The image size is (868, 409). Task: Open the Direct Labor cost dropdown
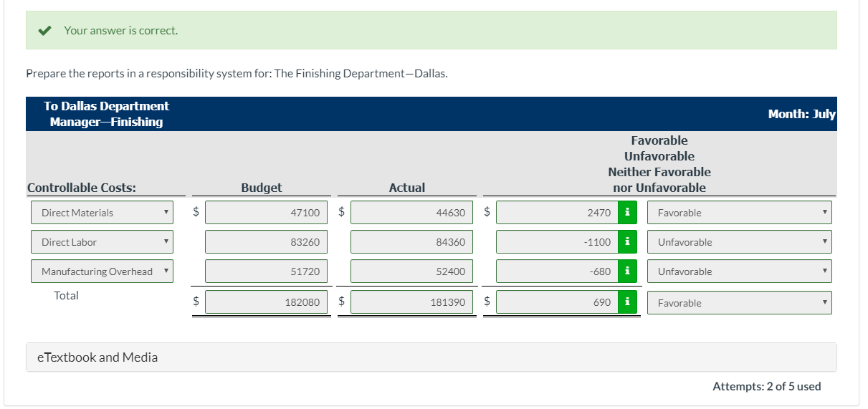[x=102, y=242]
